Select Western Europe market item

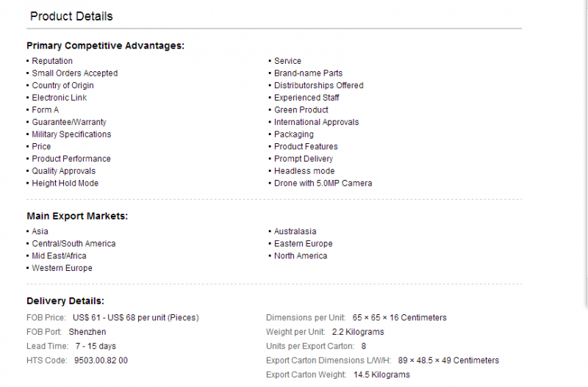62,268
